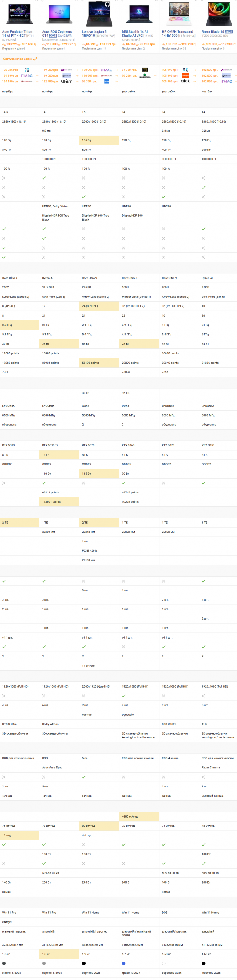237x980 pixels.
Task: Open Asus ROG Zephyrus G14 product link
Action: [x=57, y=34]
